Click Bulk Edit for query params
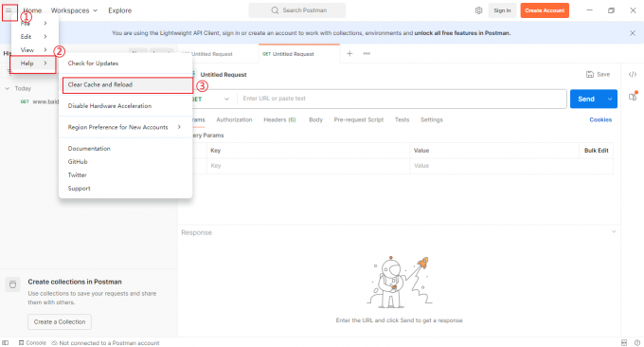The height and width of the screenshot is (347, 644). (597, 151)
